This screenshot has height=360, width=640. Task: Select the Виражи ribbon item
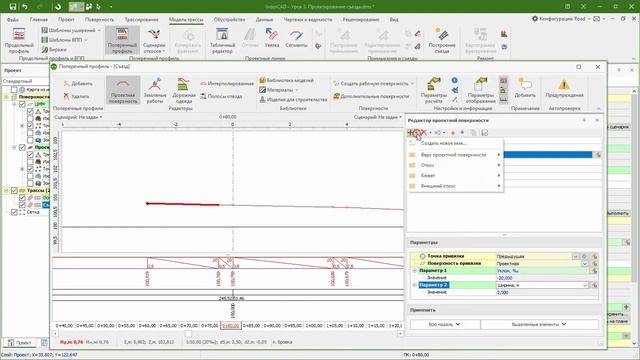click(54, 49)
